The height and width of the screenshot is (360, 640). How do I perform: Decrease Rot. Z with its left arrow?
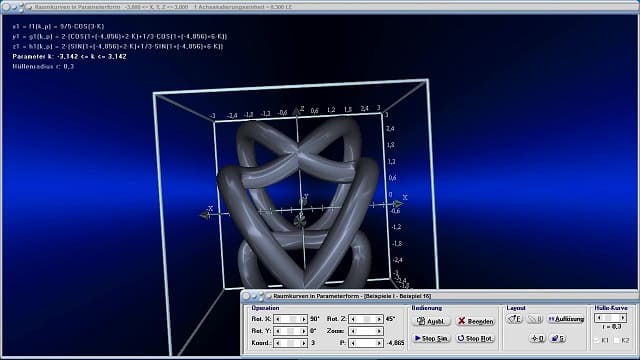pos(353,319)
